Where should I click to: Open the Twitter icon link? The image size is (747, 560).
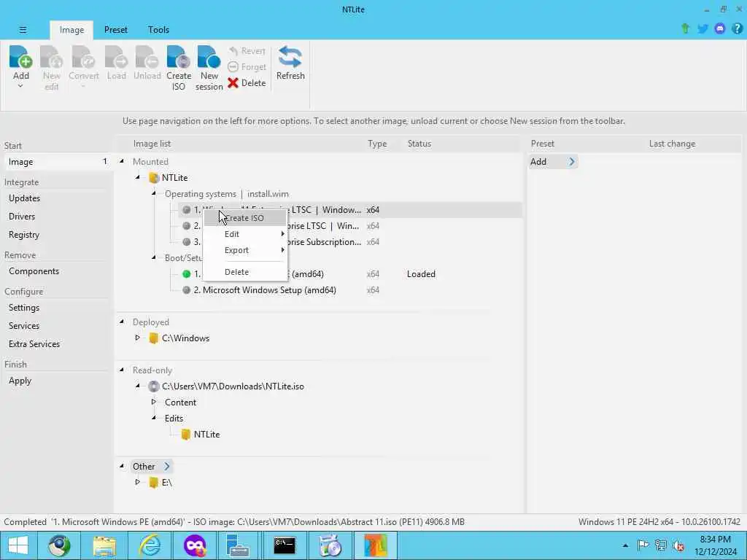703,28
